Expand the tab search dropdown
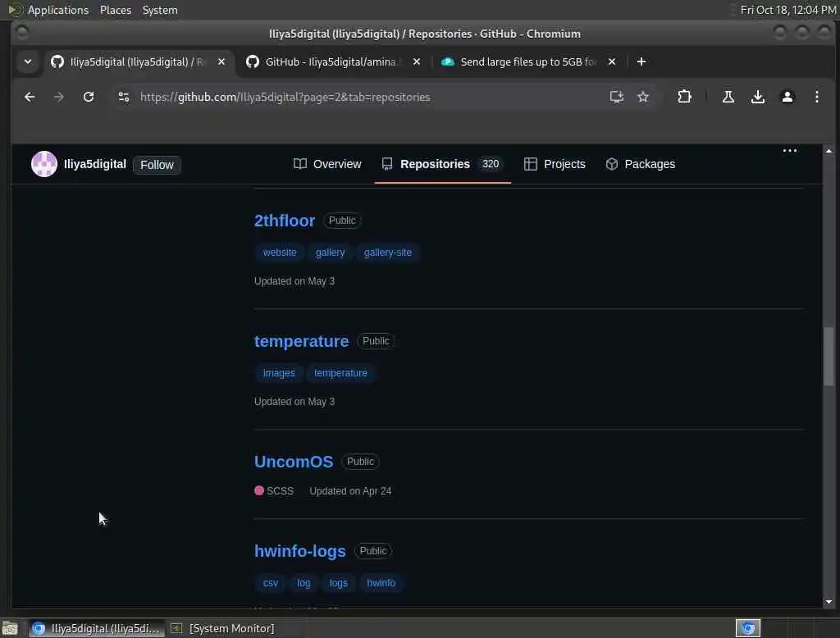Image resolution: width=840 pixels, height=638 pixels. 28,62
